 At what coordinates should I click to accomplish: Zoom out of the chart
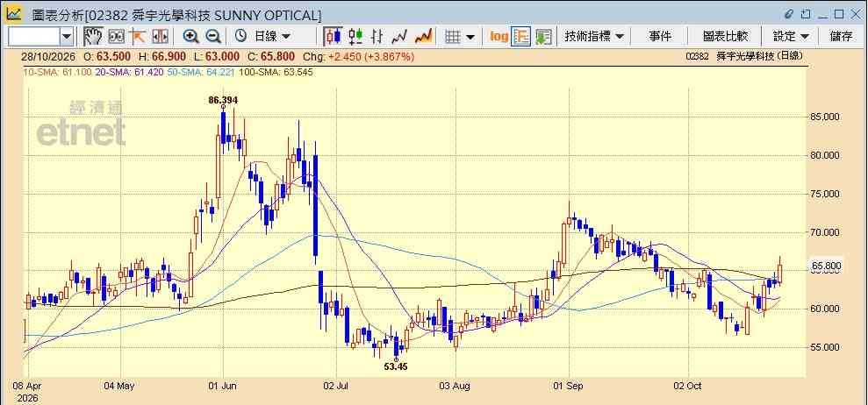(213, 37)
